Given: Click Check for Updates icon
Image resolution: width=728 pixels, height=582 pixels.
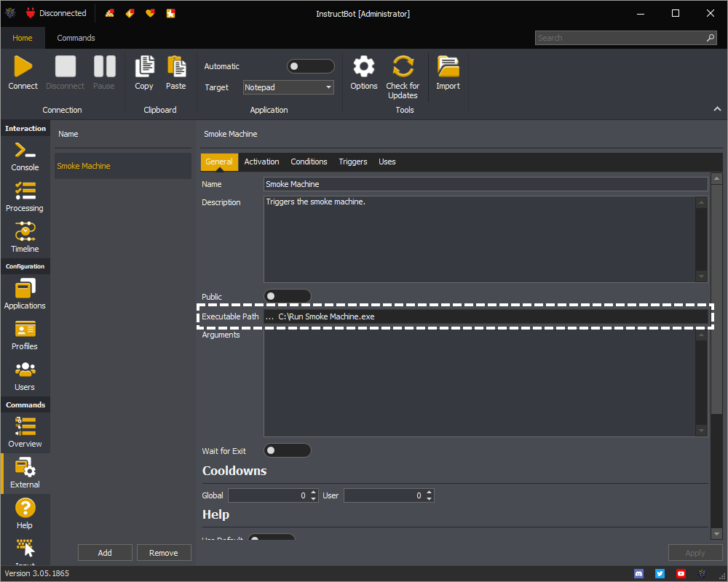Looking at the screenshot, I should (x=403, y=66).
